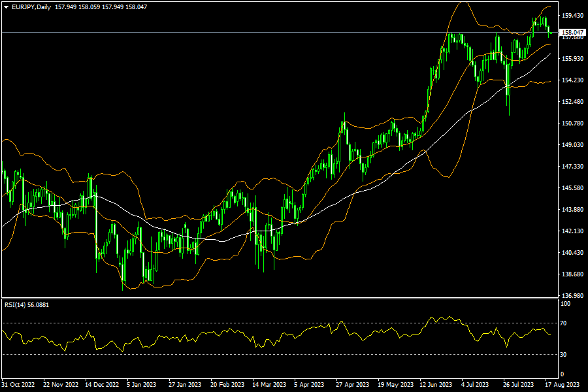Click the 5 Apr 2023 date label
Viewport: 588px width, 392px height.
(309, 385)
